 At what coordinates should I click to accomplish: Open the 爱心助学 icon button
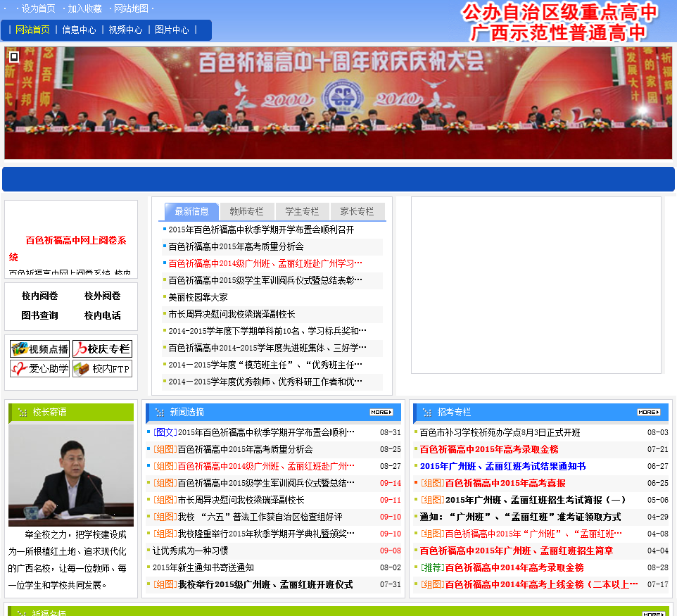tap(39, 368)
